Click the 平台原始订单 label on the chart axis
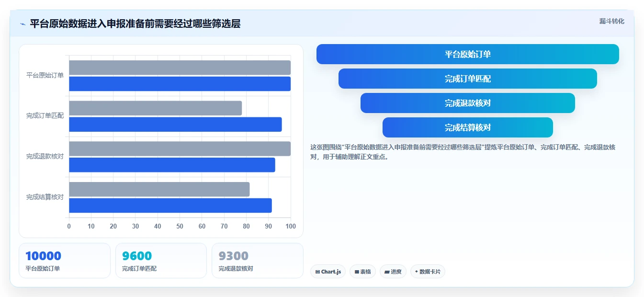 tap(45, 75)
